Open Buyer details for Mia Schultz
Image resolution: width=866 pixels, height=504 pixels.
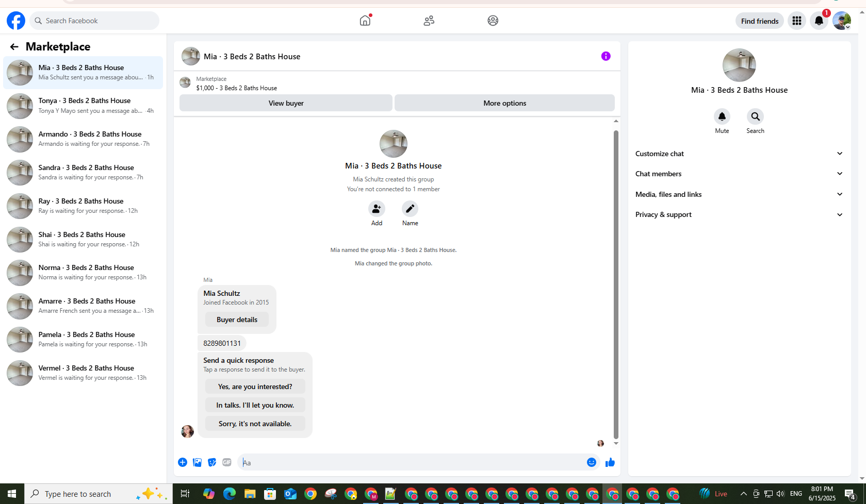tap(237, 320)
